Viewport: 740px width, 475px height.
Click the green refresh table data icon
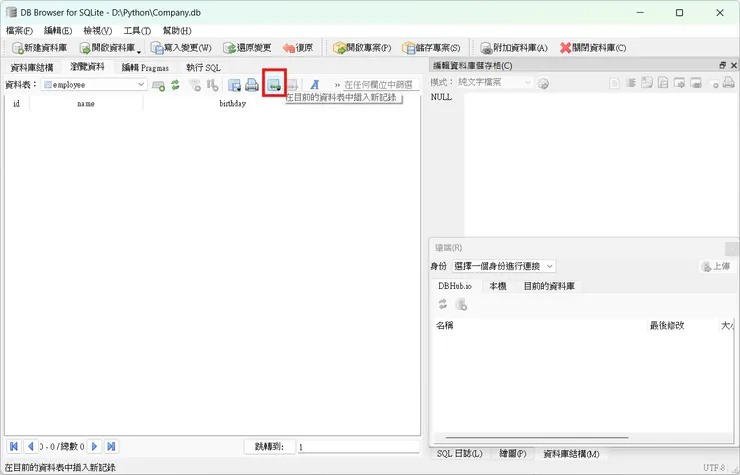click(176, 85)
